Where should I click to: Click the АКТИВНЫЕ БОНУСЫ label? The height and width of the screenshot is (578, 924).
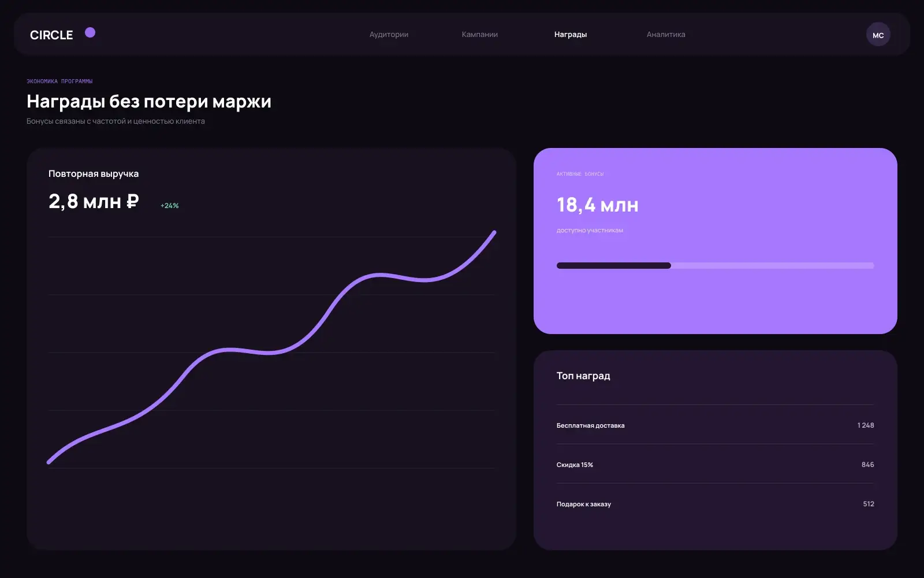pos(580,174)
